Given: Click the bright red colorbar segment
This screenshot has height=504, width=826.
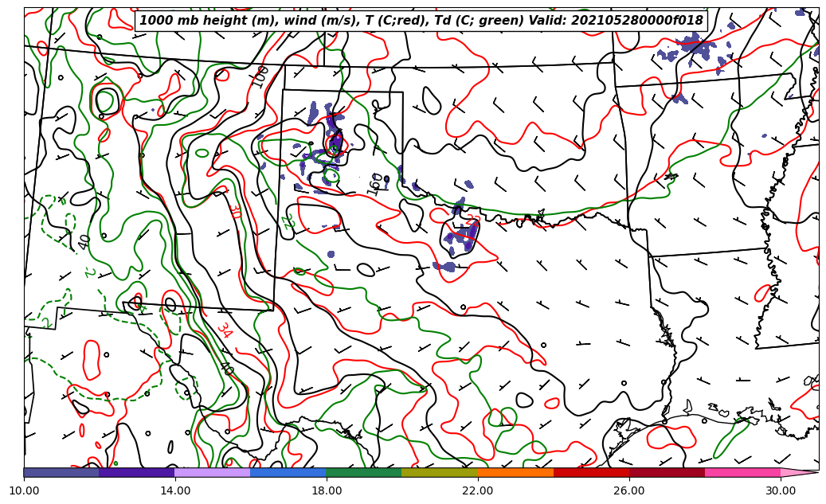Looking at the screenshot, I should (591, 472).
